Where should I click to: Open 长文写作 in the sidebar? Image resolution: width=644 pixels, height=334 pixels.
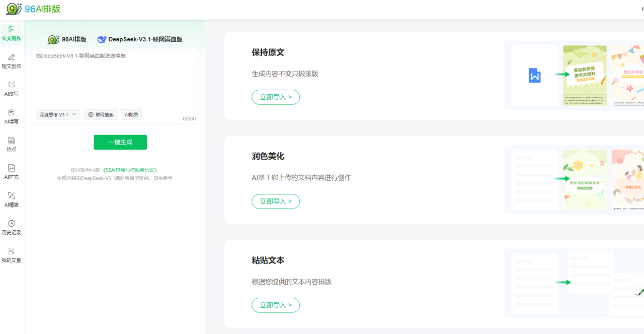pos(12,33)
